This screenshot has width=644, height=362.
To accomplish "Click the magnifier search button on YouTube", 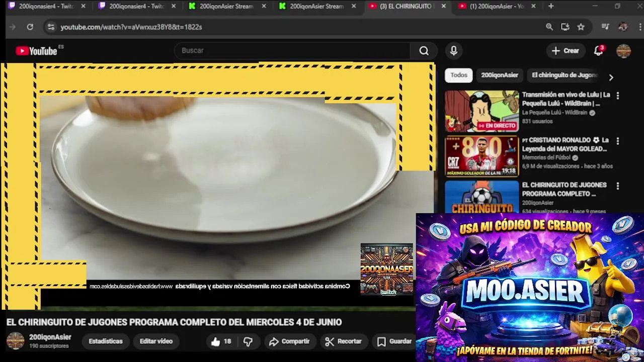I will (424, 51).
